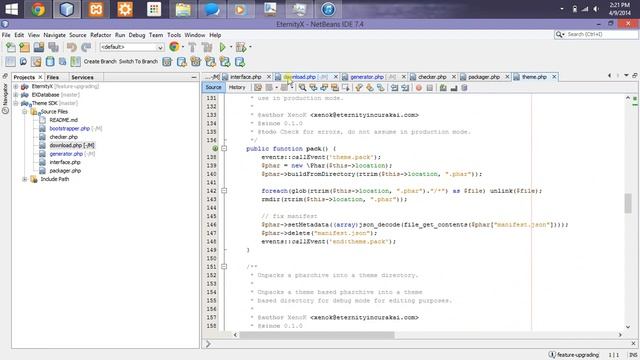Open the Run Project dropdown arrow
The height and width of the screenshot is (360, 640).
point(231,47)
